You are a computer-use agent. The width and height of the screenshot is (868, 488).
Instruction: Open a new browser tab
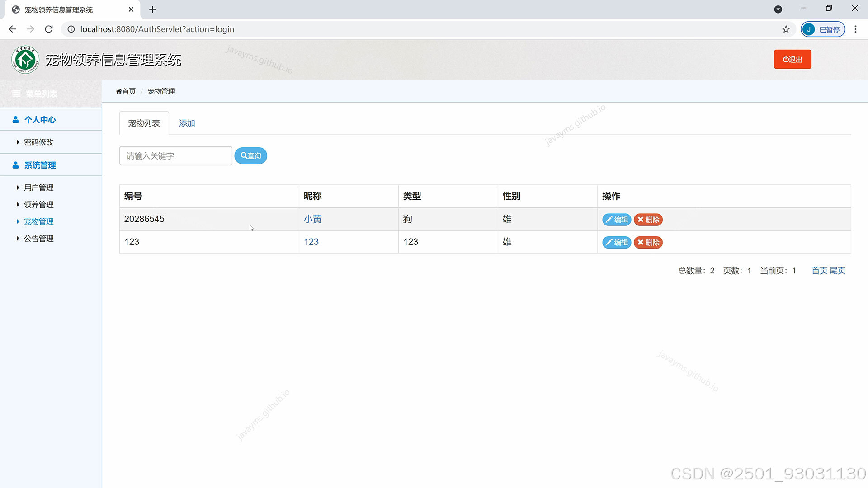click(152, 9)
